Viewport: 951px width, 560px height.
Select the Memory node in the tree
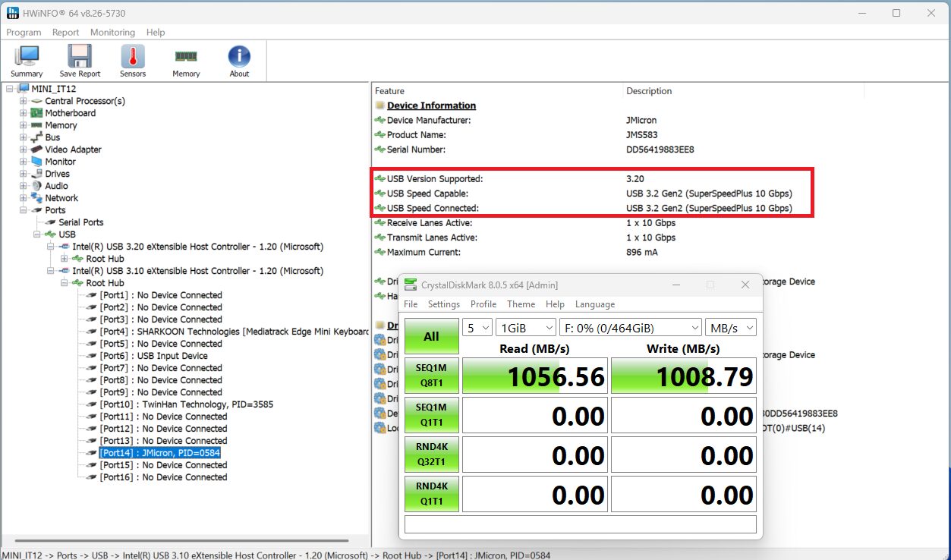(61, 125)
